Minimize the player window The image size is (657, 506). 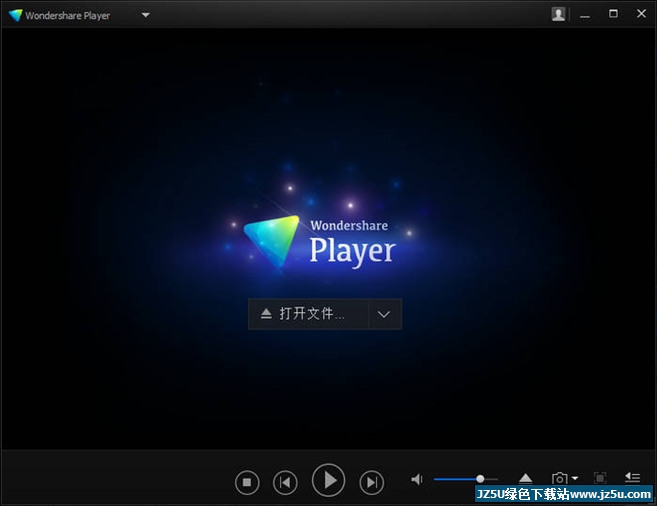(x=585, y=15)
